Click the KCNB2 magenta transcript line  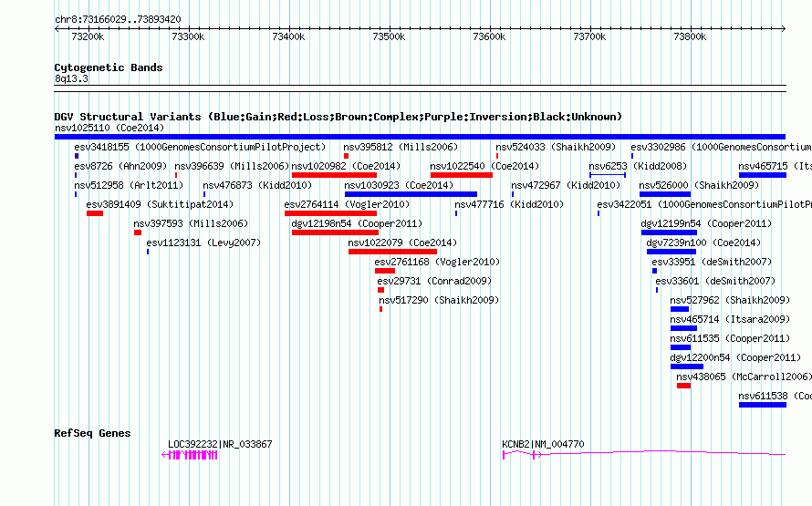point(644,453)
